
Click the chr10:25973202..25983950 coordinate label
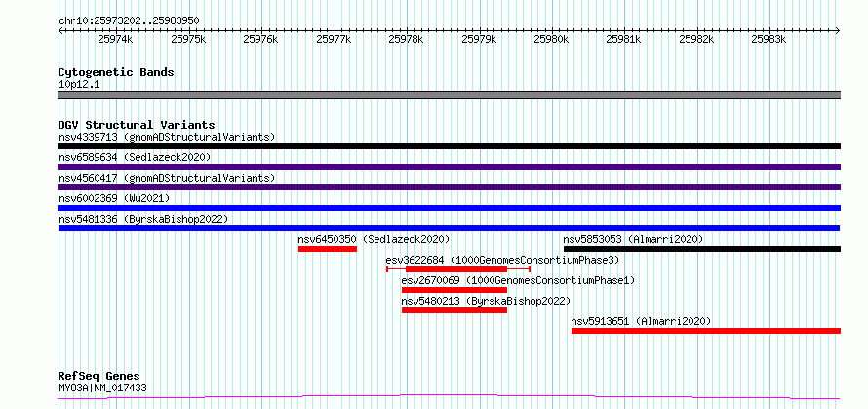click(x=129, y=20)
